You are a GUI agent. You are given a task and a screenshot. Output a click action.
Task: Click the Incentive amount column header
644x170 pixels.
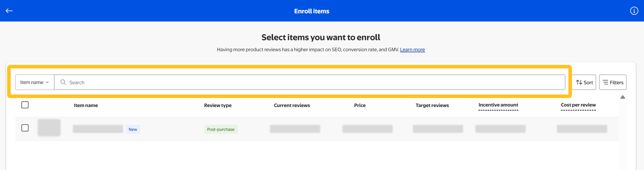[498, 105]
